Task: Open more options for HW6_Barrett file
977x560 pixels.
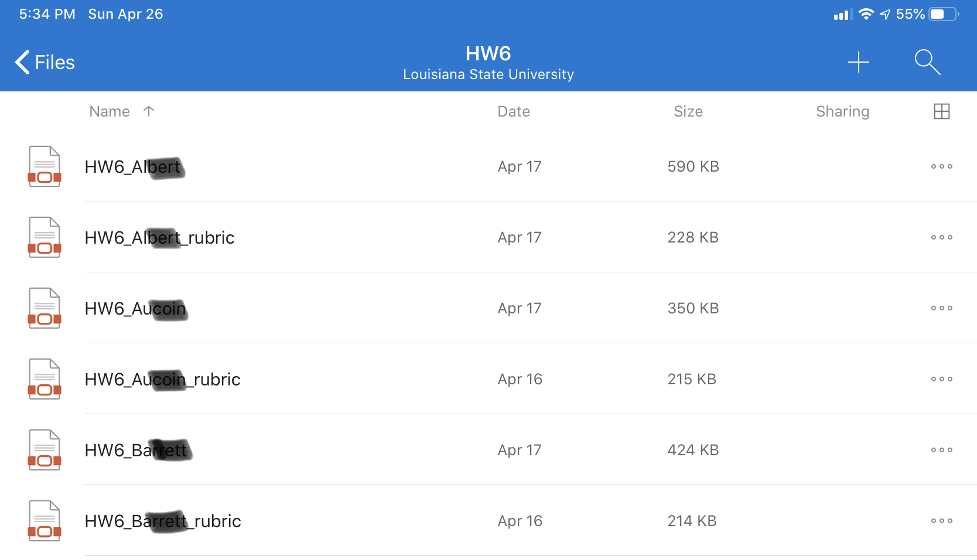Action: [x=942, y=450]
